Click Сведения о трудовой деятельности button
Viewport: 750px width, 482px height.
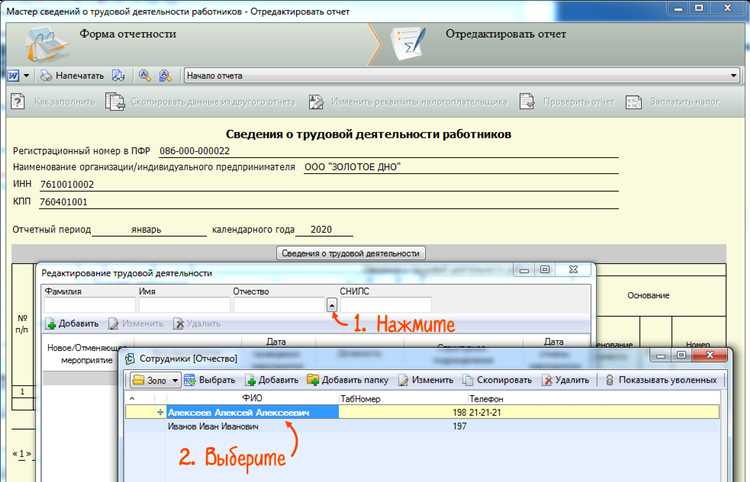point(351,253)
